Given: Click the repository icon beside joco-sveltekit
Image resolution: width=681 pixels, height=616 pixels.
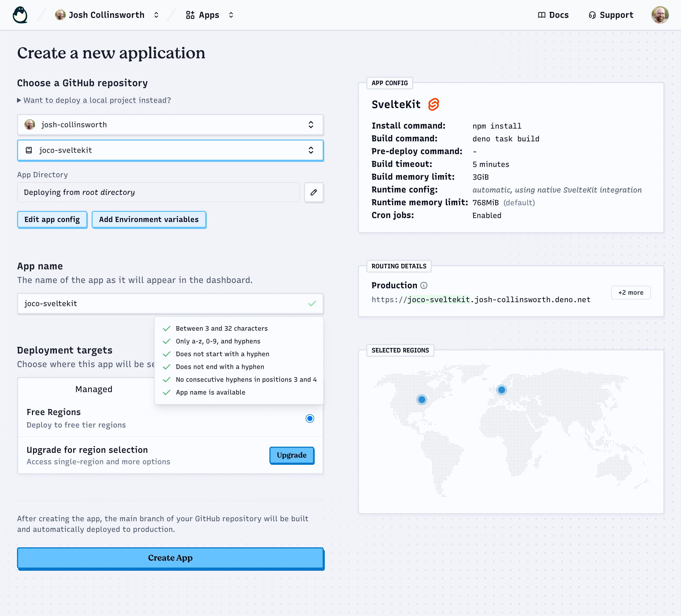Looking at the screenshot, I should (x=29, y=150).
